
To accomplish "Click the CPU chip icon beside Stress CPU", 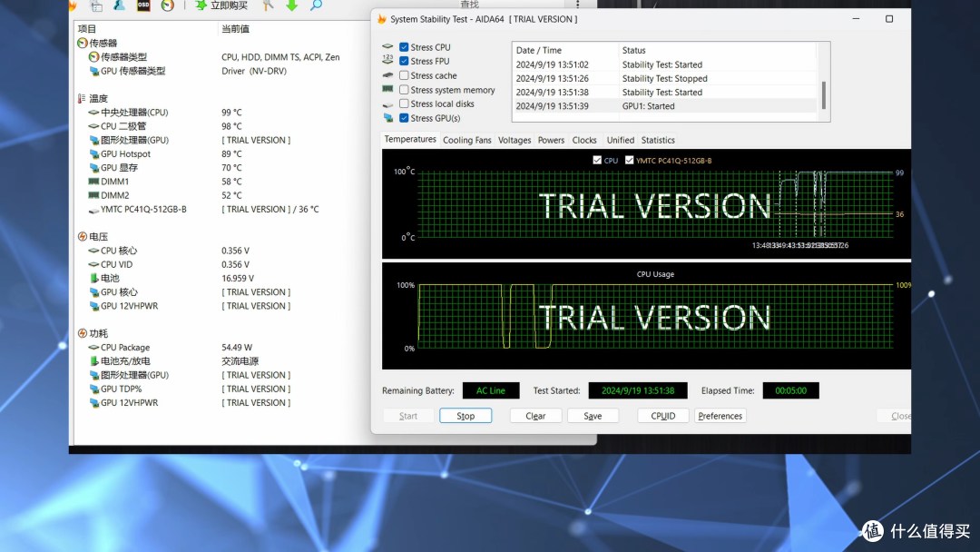I will coord(387,47).
